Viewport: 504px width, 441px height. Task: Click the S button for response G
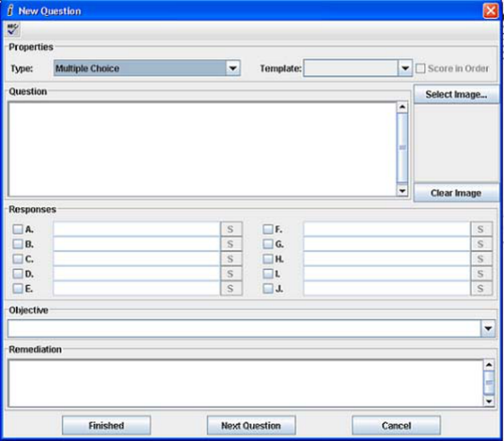[481, 244]
